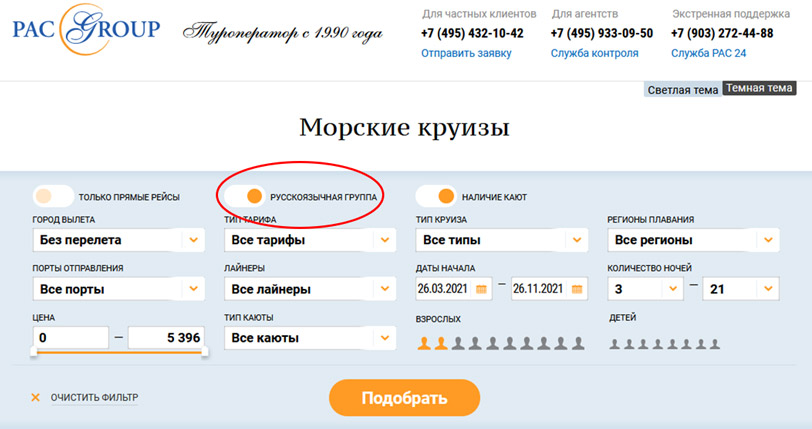Open Регионы плавания dropdown
The image size is (812, 429).
tap(767, 240)
